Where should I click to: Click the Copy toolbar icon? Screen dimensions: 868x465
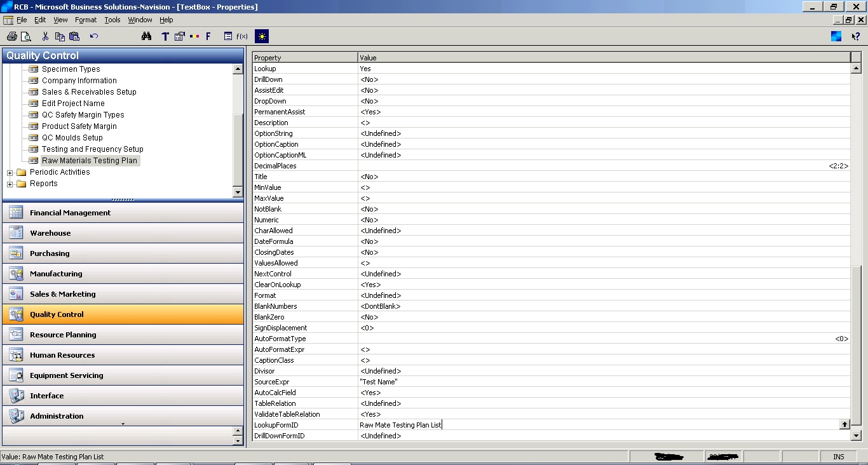(60, 36)
